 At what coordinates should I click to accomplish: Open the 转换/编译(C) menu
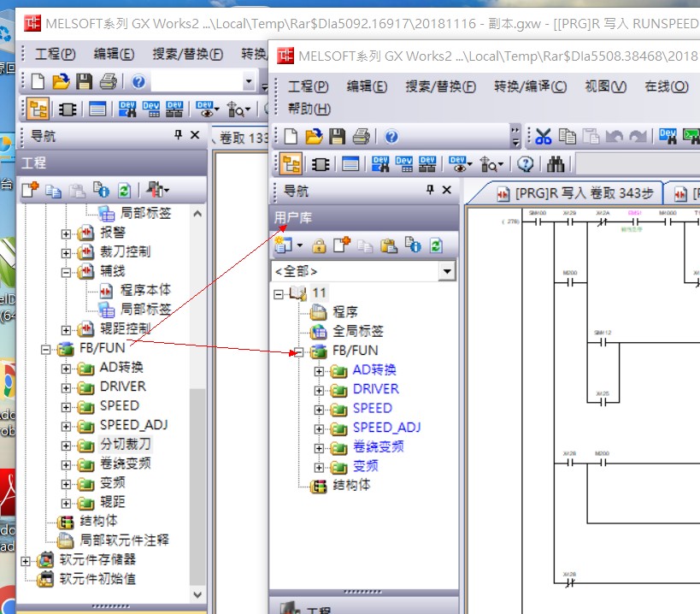click(x=530, y=86)
